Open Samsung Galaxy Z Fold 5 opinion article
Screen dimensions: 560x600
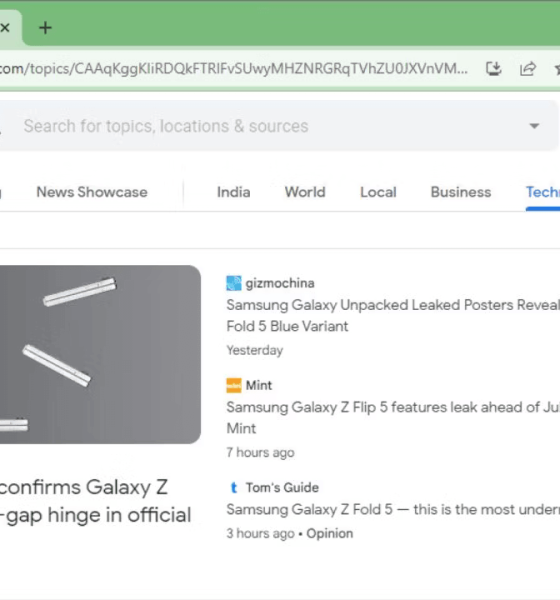393,509
